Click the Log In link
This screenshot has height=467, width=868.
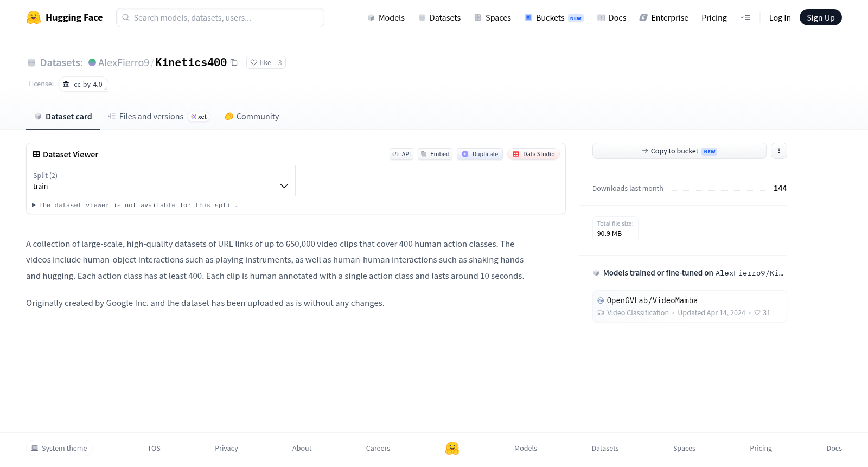[x=780, y=17]
